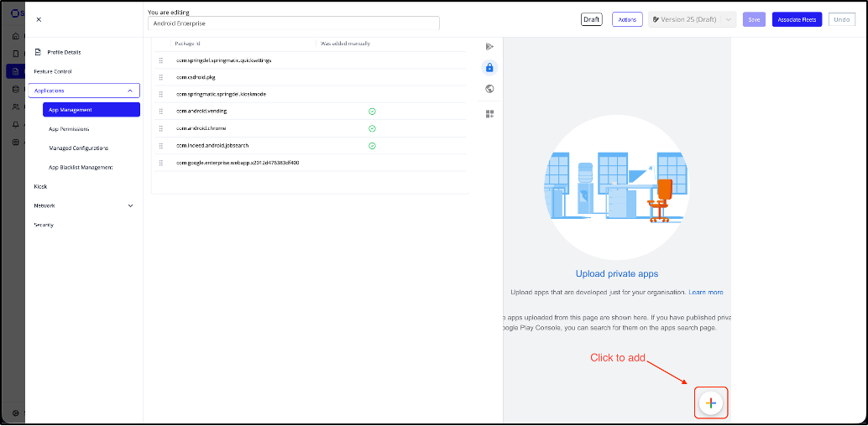Open the Kiosk section

(x=40, y=186)
